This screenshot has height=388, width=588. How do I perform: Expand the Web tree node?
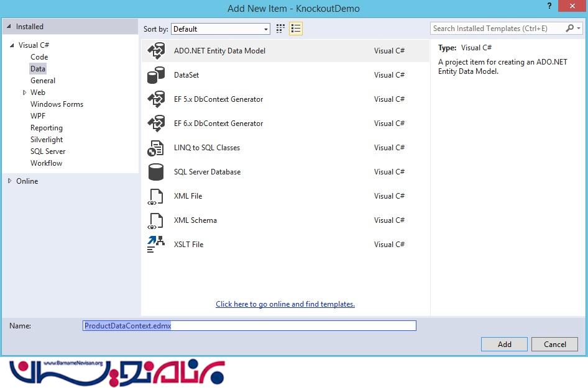[x=25, y=92]
